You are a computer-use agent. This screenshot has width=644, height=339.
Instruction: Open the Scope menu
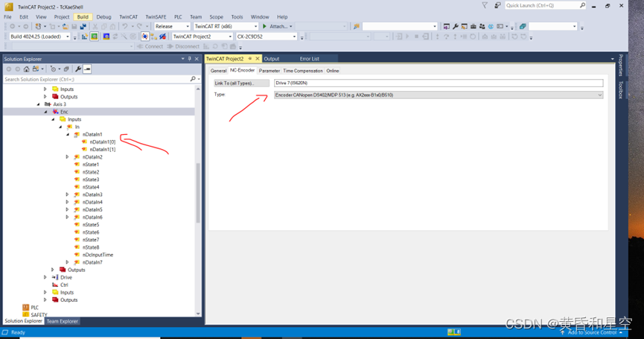[216, 17]
